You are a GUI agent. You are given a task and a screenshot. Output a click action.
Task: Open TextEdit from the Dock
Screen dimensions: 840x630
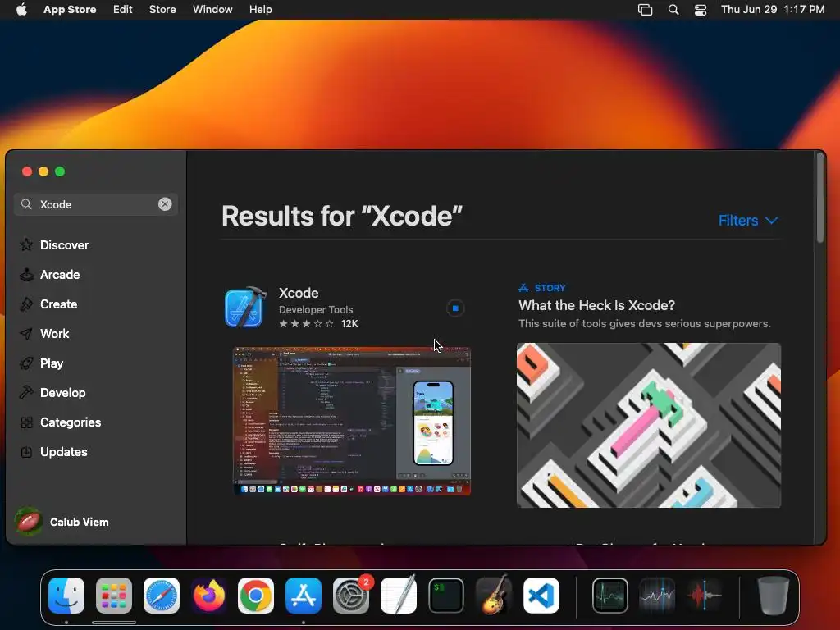[x=399, y=596]
